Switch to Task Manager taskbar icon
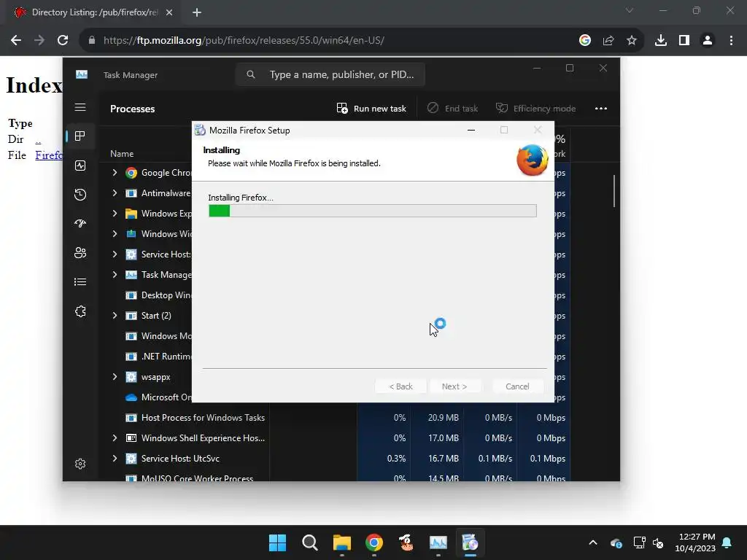Viewport: 747px width, 560px height. 438,542
